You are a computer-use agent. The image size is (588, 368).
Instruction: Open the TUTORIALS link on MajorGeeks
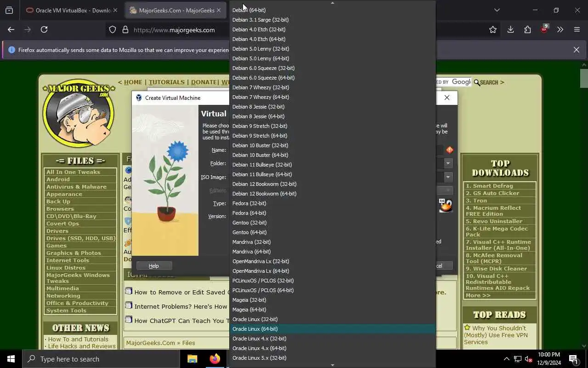167,82
